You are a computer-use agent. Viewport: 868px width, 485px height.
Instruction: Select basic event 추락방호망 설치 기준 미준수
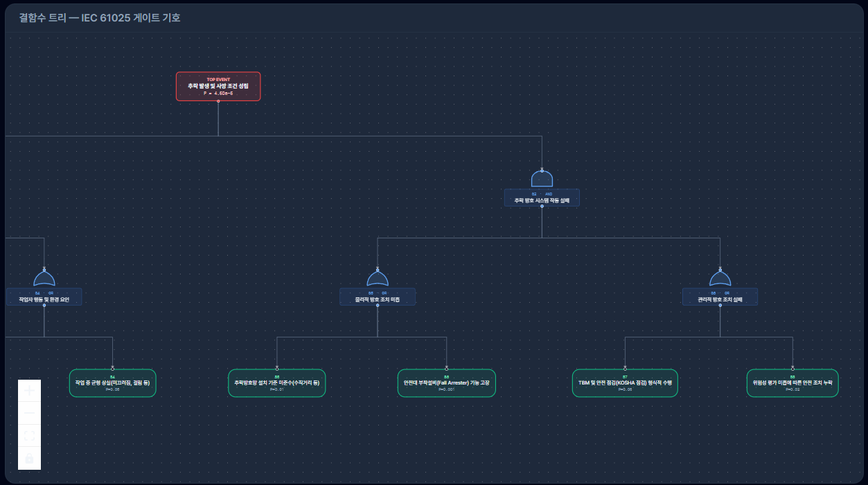point(276,383)
